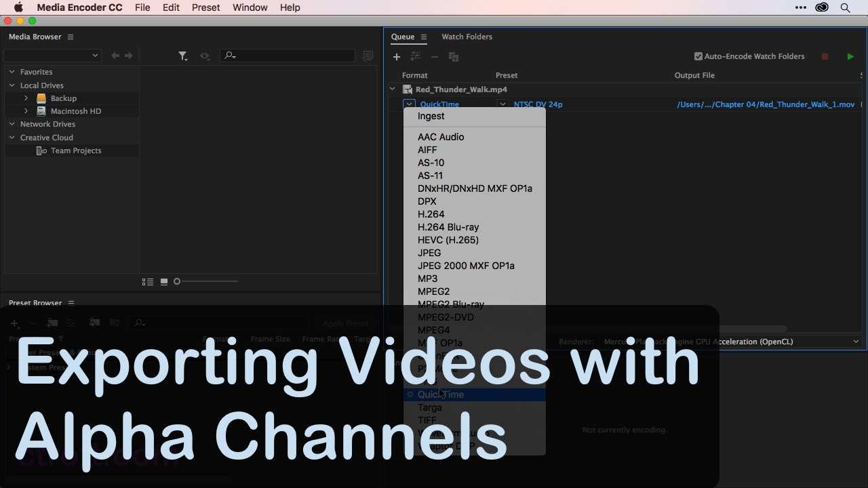Viewport: 868px width, 488px height.
Task: Toggle the Auto-Encode Watch Folders checkbox
Action: [698, 56]
